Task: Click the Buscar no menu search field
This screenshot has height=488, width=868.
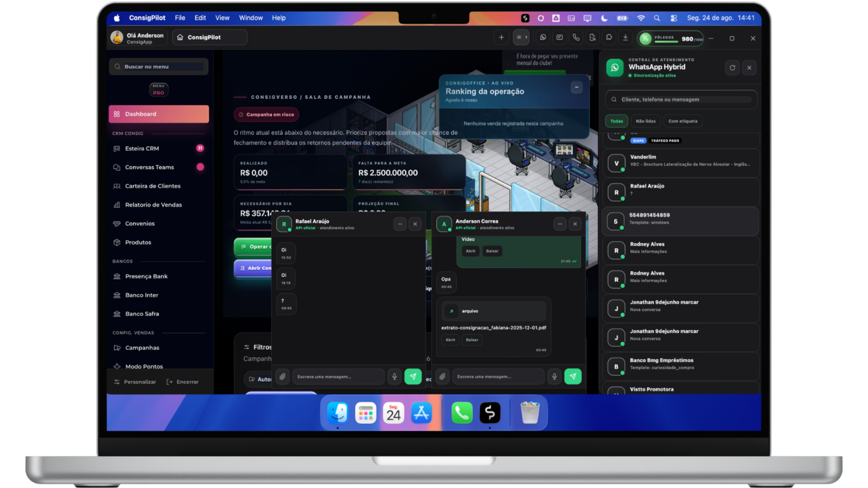Action: (x=158, y=67)
